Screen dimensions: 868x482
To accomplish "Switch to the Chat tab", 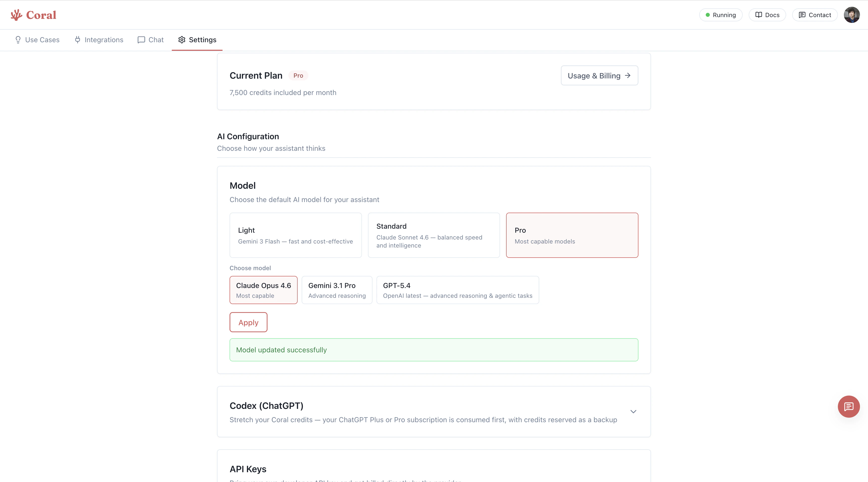I will click(150, 40).
